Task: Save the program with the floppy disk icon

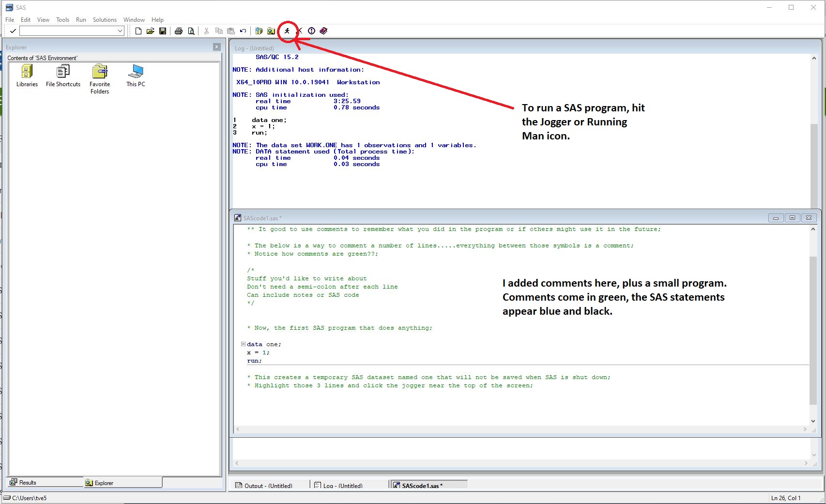Action: click(x=163, y=31)
